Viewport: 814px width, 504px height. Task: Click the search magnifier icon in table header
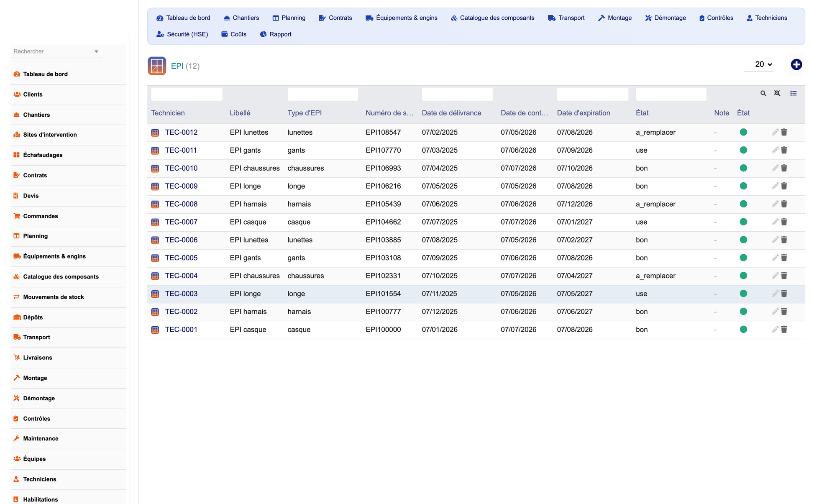(763, 94)
